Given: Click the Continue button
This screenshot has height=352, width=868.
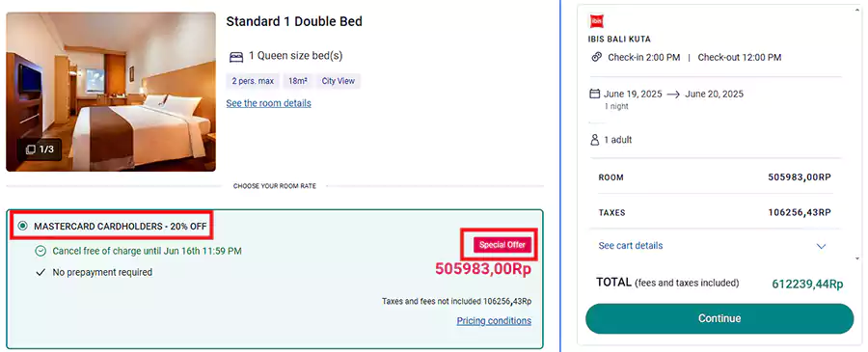Looking at the screenshot, I should tap(719, 318).
